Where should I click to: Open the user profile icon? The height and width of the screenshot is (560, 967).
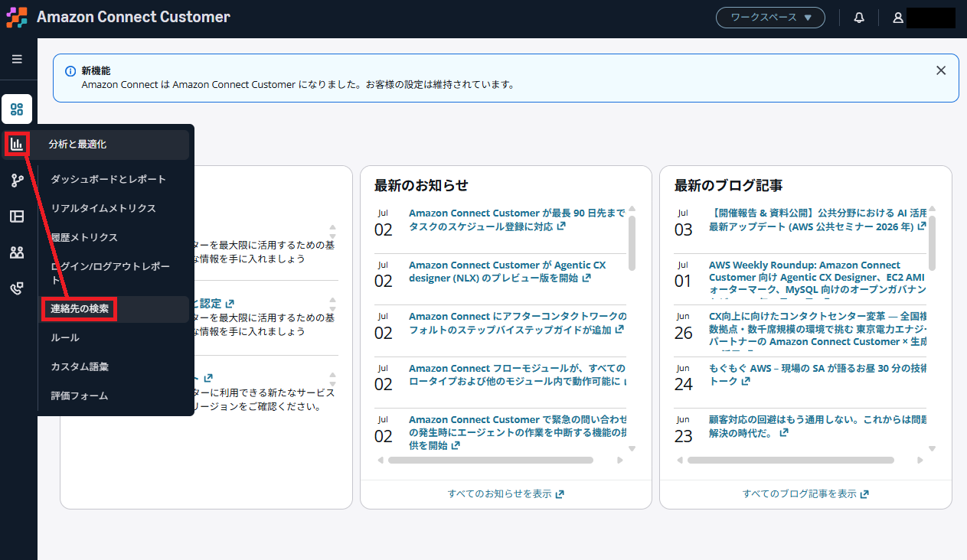click(898, 18)
